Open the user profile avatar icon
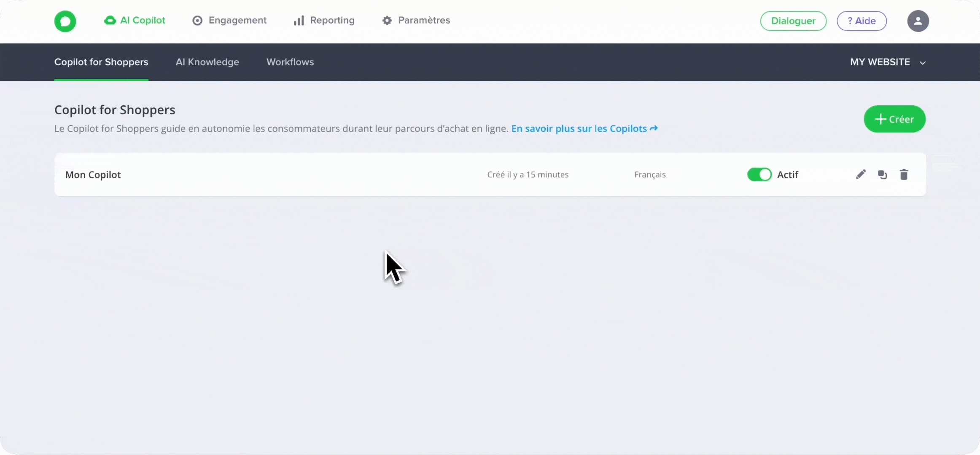Image resolution: width=980 pixels, height=455 pixels. (918, 21)
